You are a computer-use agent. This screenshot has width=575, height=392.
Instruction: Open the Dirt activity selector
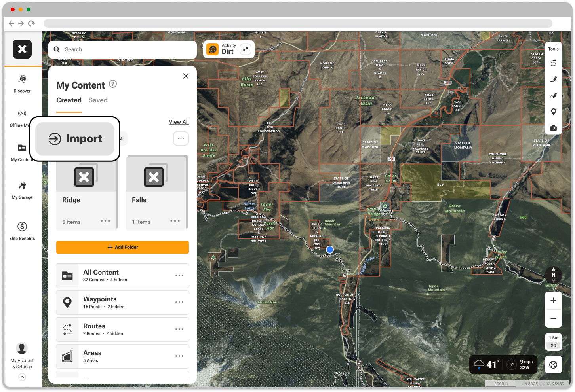[224, 49]
